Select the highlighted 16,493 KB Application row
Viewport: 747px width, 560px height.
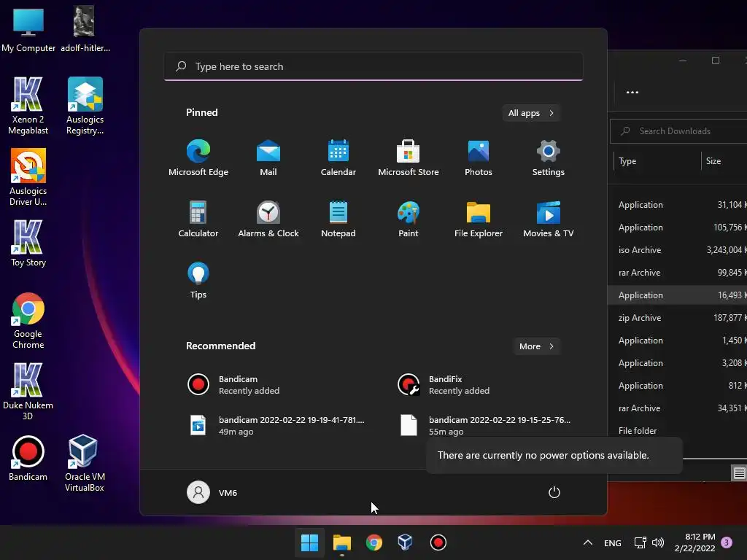678,295
